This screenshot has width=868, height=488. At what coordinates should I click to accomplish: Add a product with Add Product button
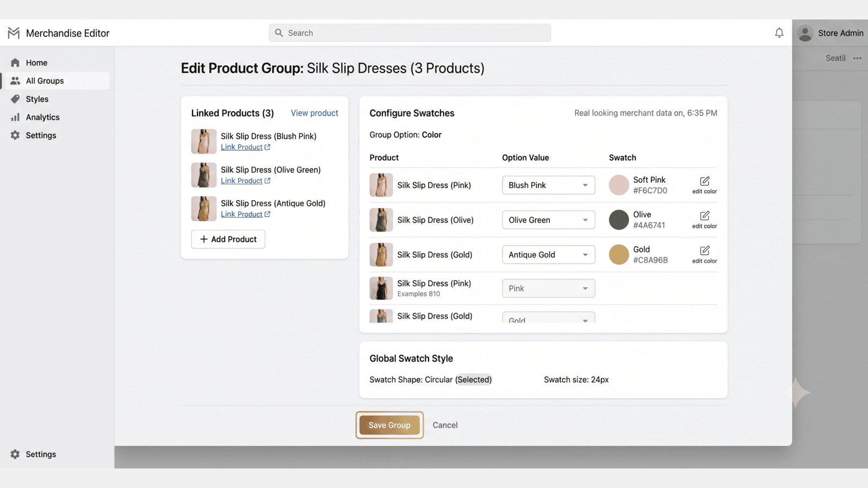pos(228,239)
